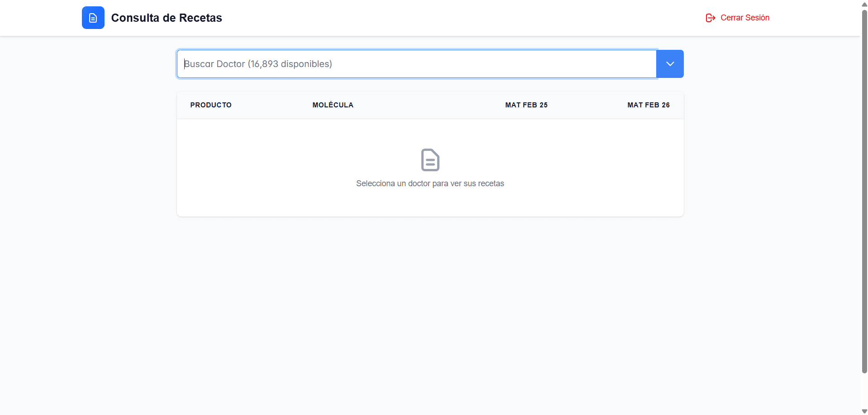Click the scrollbar track below the thumb

tap(864, 391)
